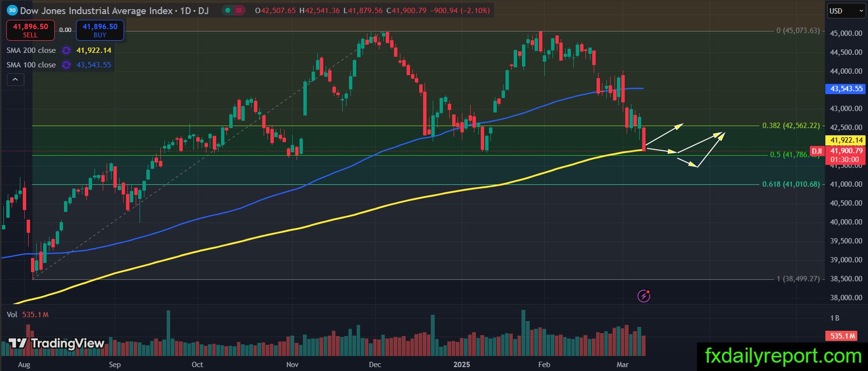The height and width of the screenshot is (371, 868).
Task: Click 42,500.00 on the price scale
Action: point(846,128)
